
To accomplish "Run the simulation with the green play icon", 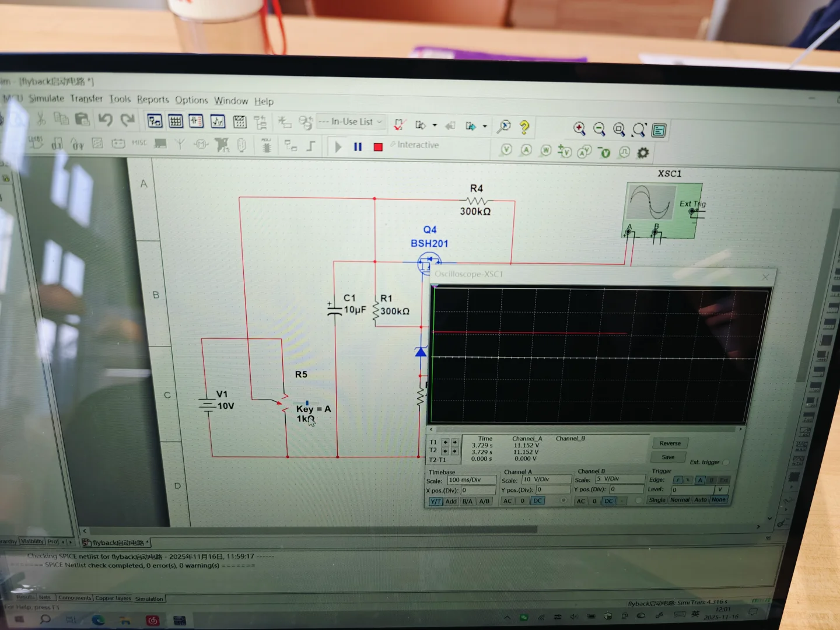I will [x=338, y=146].
